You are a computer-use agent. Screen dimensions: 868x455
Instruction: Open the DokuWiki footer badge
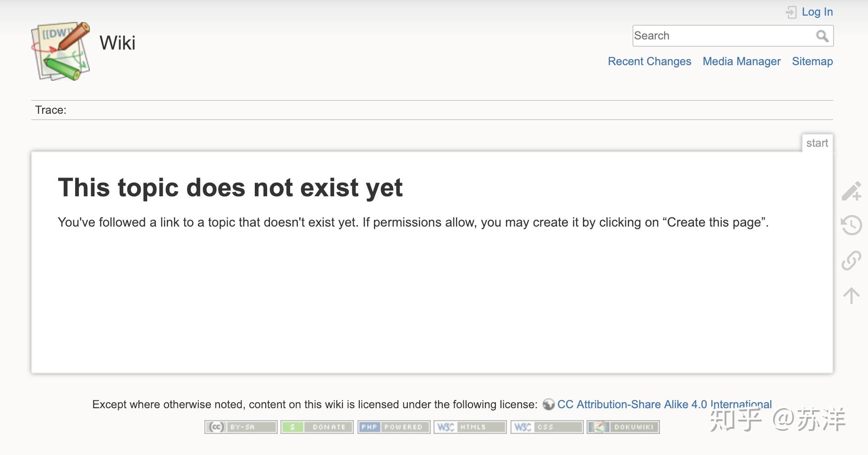coord(622,427)
